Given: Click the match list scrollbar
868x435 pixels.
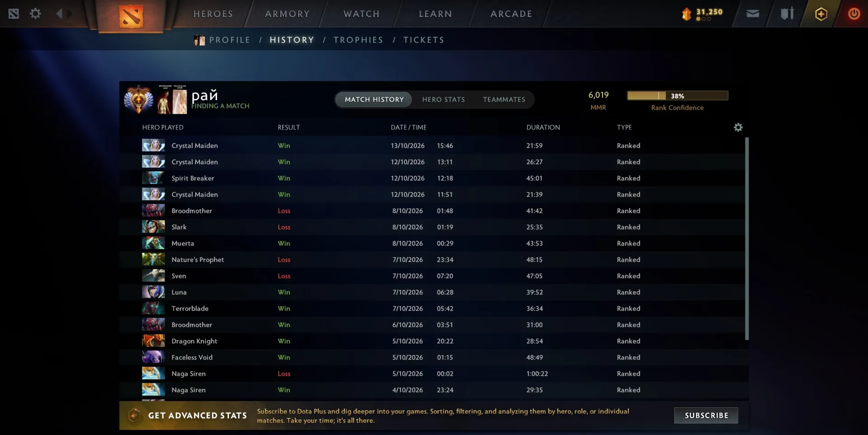Looking at the screenshot, I should (746, 239).
